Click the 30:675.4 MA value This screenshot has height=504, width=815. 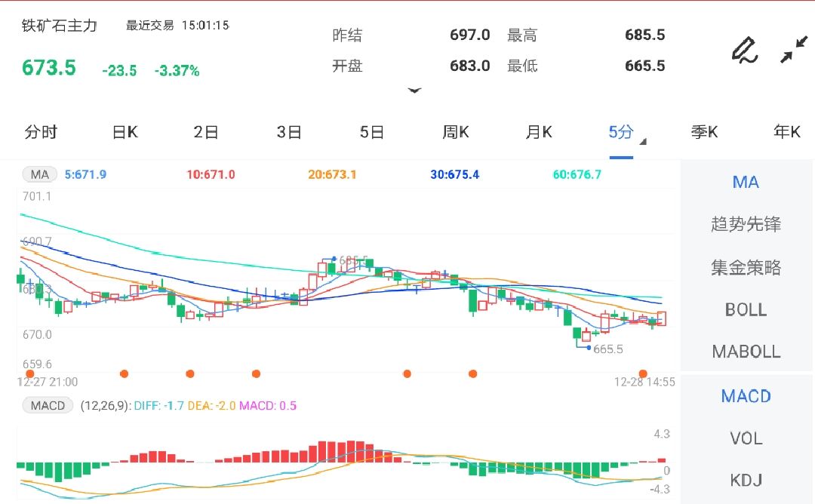coord(455,174)
